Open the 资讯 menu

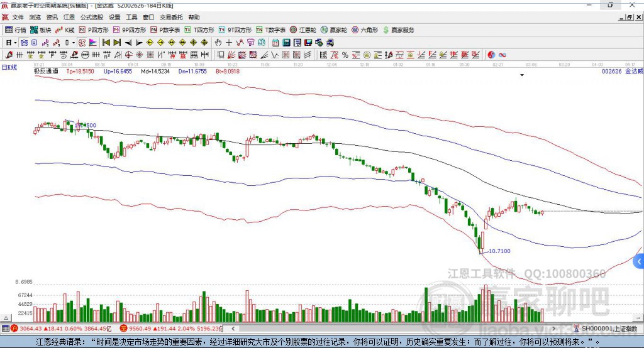tap(52, 17)
